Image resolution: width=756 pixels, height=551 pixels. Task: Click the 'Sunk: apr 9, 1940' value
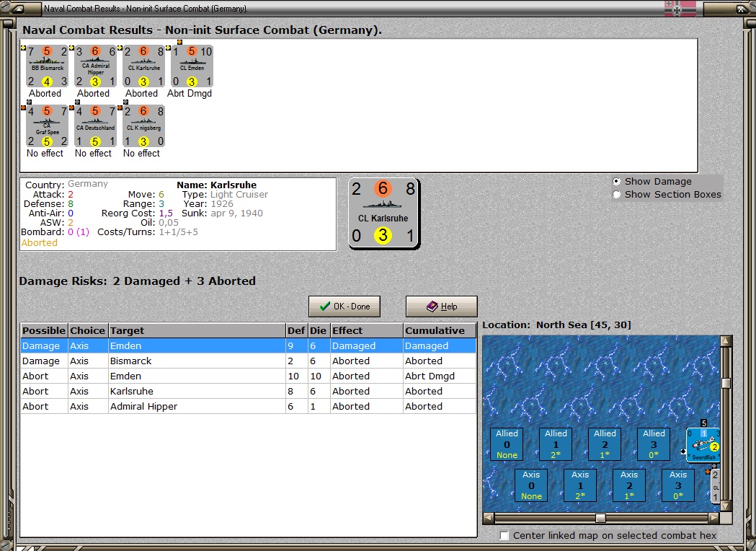(236, 213)
